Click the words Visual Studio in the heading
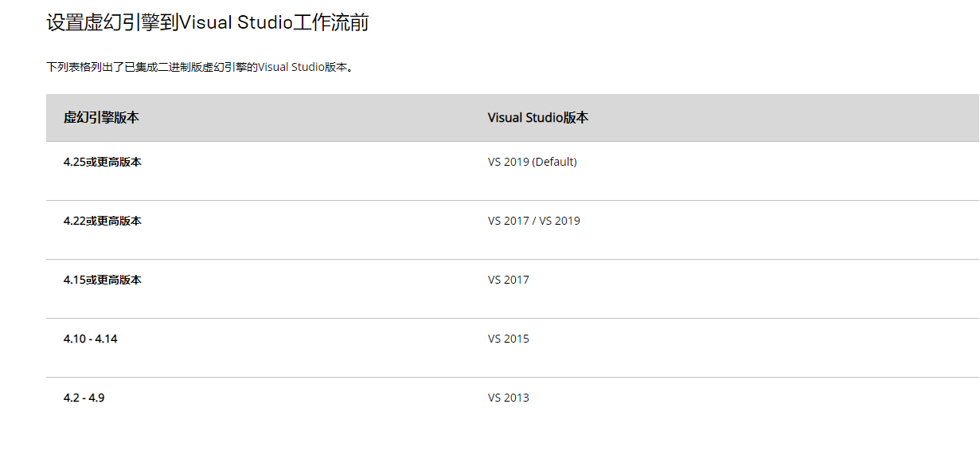980x451 pixels. tap(236, 22)
